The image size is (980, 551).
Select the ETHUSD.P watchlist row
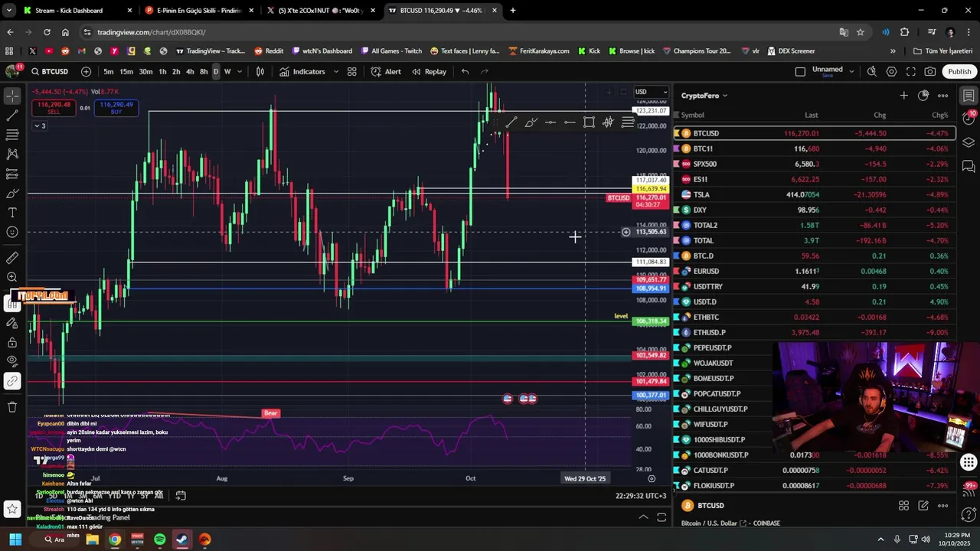point(815,332)
